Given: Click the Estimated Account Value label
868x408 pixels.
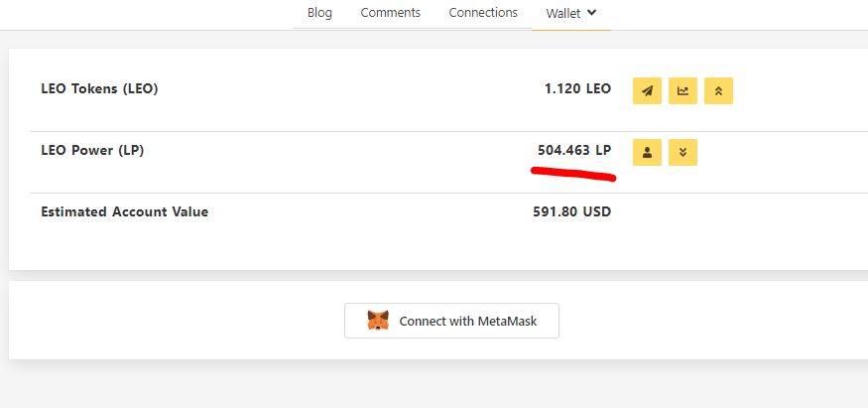Looking at the screenshot, I should point(125,211).
